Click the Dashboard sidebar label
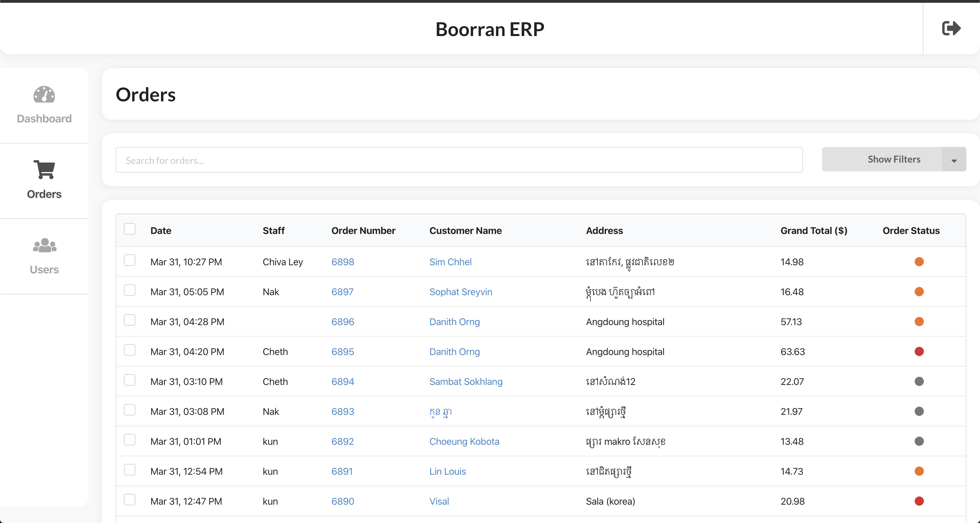The height and width of the screenshot is (523, 980). pos(44,119)
